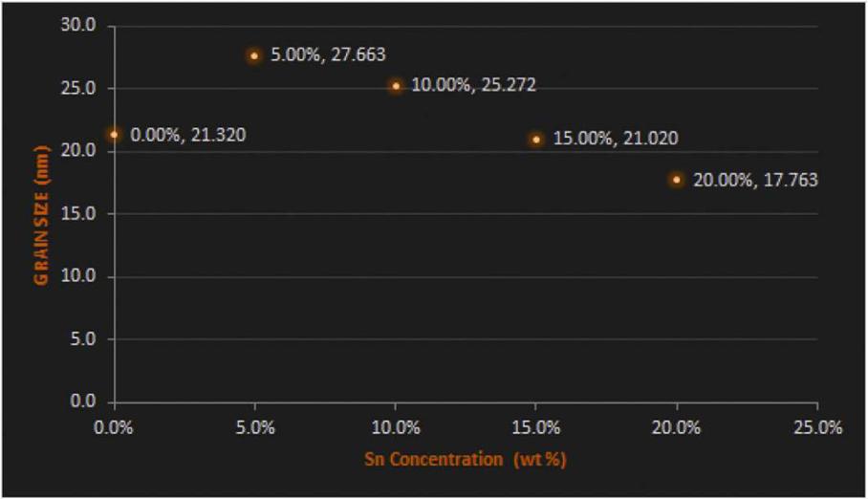Click the data label "15.00%, 21.020"

pos(616,139)
